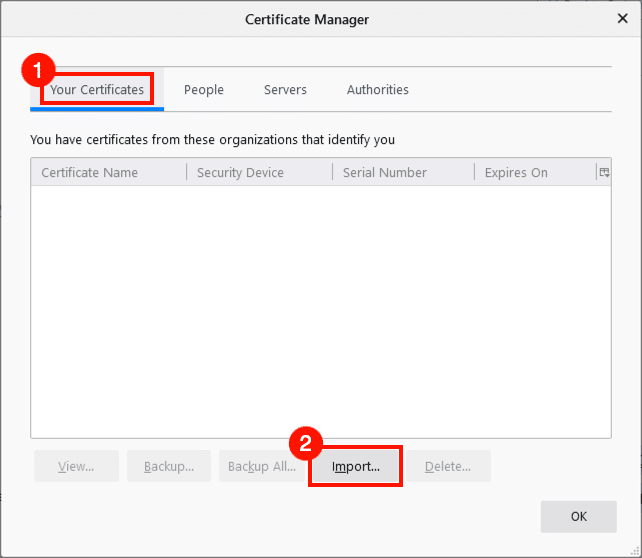Viewport: 642px width, 558px height.
Task: Go to the Servers tab
Action: 285,90
